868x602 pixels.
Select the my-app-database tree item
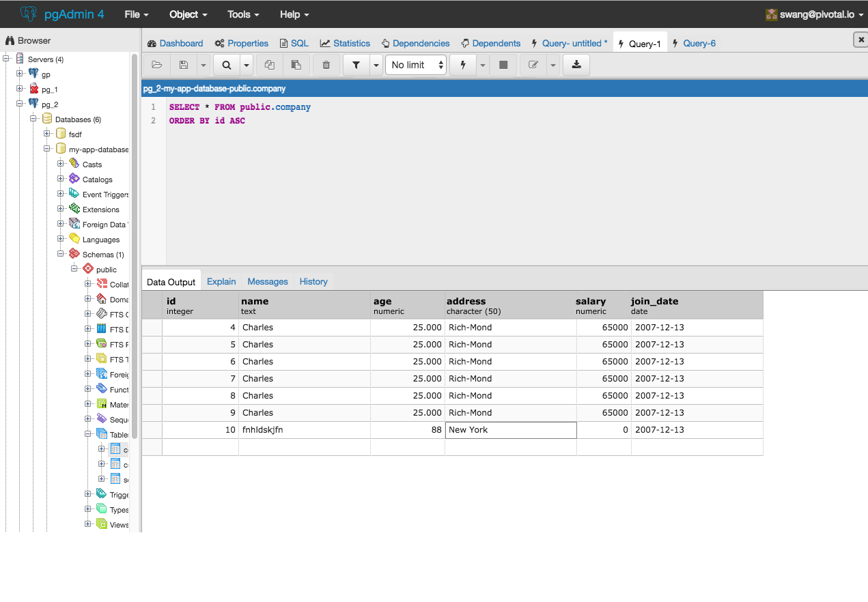click(98, 149)
